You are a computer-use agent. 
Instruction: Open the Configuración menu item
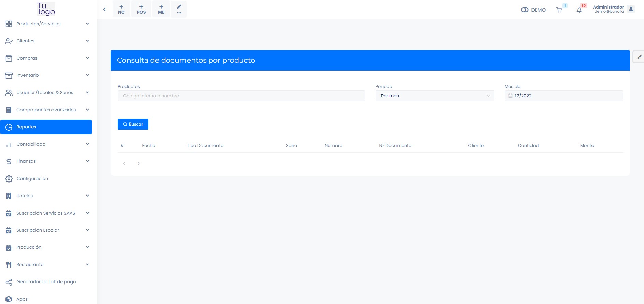click(32, 179)
